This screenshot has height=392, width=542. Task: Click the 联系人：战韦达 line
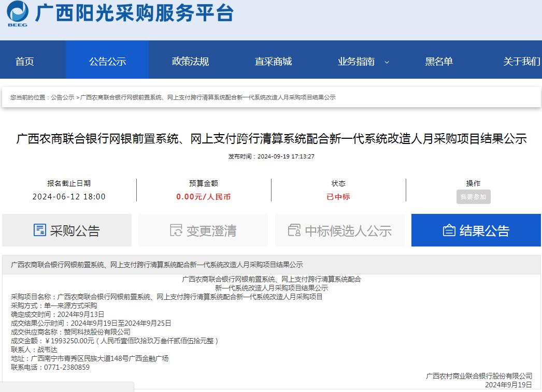pos(34,350)
